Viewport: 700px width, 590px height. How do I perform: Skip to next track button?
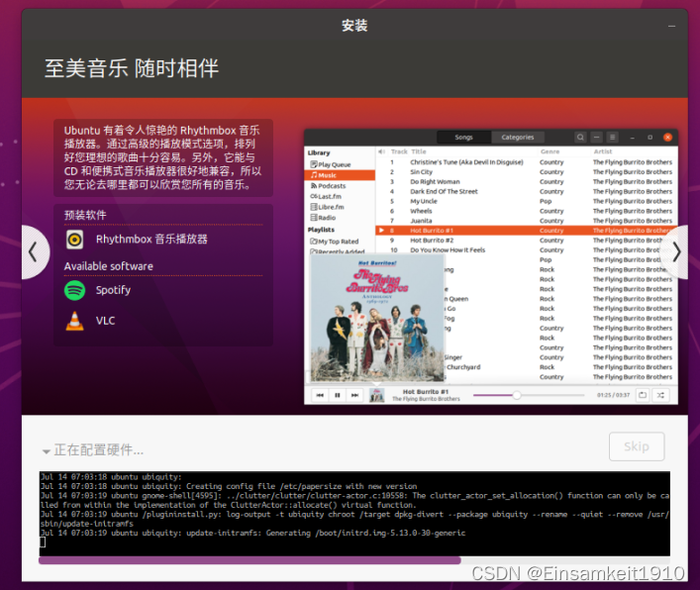pos(354,395)
